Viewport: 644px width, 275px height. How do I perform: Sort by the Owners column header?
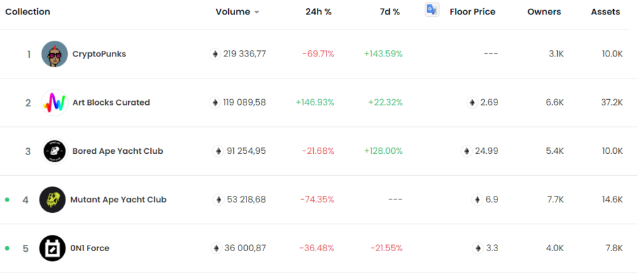pos(544,12)
